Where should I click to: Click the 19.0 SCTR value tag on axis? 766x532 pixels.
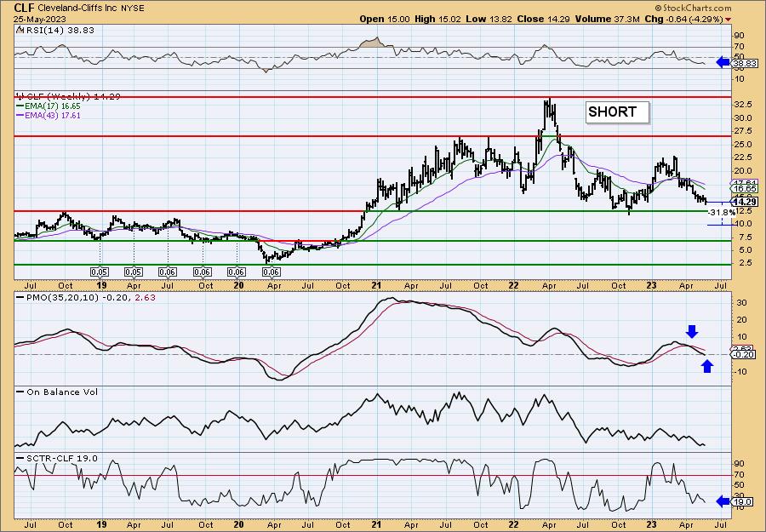[x=743, y=501]
